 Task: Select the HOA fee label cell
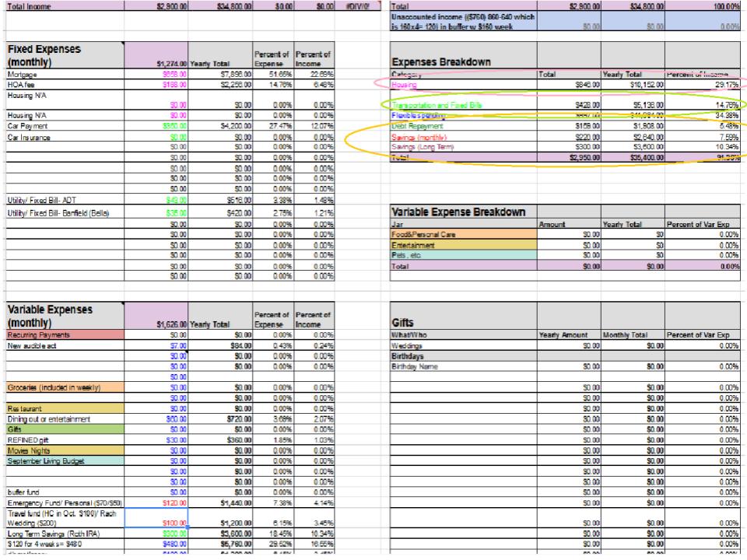(x=65, y=85)
